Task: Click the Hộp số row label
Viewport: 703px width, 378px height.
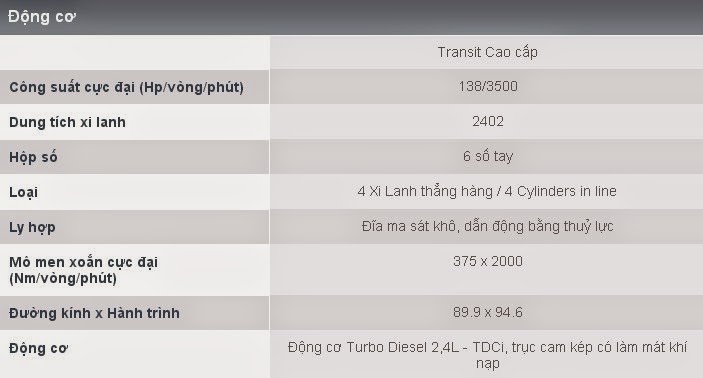Action: 33,157
